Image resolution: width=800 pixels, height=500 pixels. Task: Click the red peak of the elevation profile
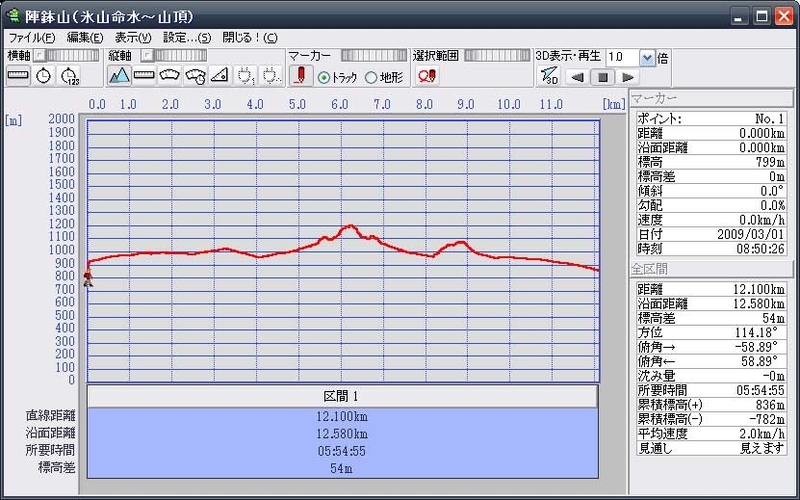pos(350,226)
